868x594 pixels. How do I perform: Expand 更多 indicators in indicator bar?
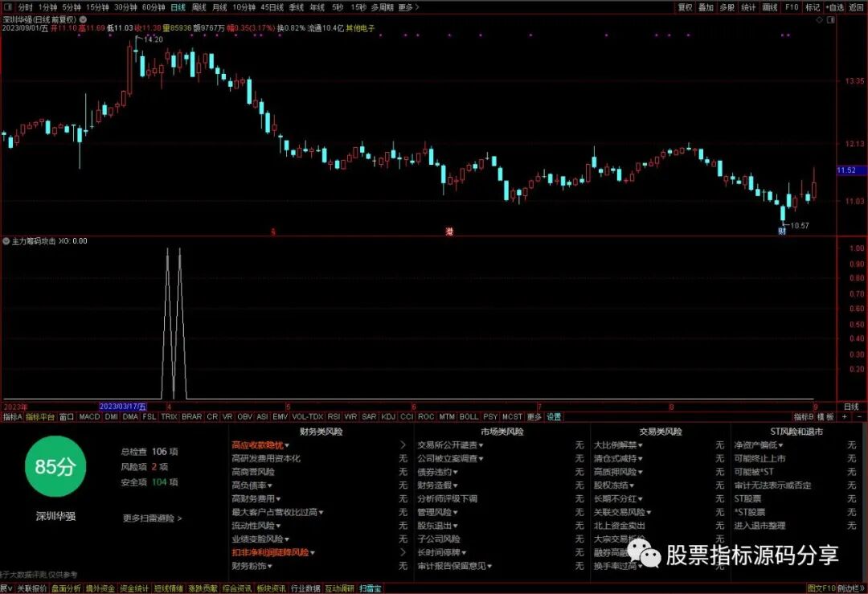[x=534, y=417]
